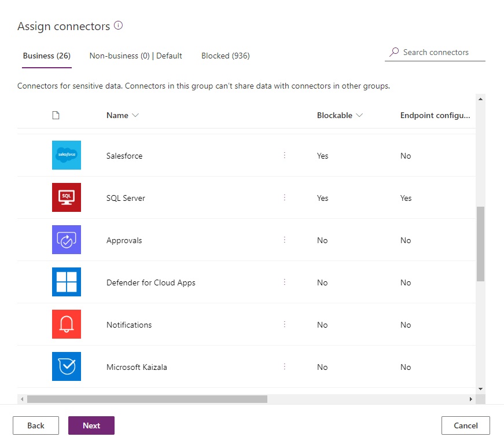Image resolution: width=504 pixels, height=444 pixels.
Task: Open the Blockable column dropdown
Action: coord(360,115)
